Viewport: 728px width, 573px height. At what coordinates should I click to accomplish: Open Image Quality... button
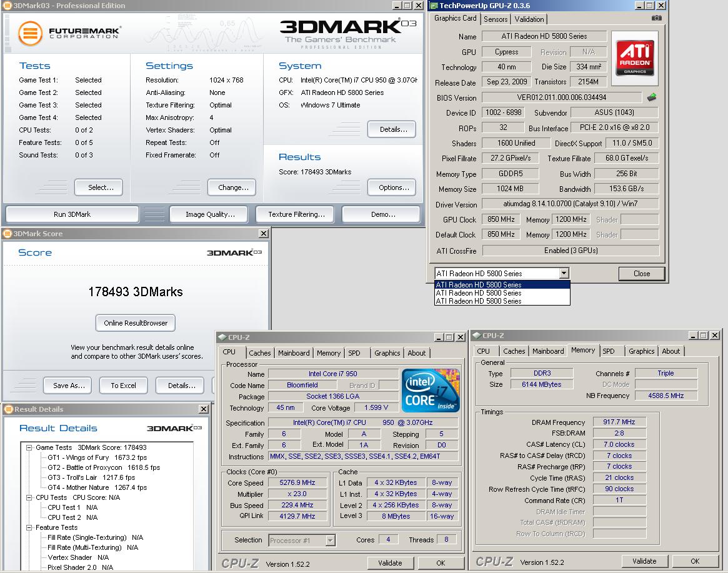[x=210, y=214]
